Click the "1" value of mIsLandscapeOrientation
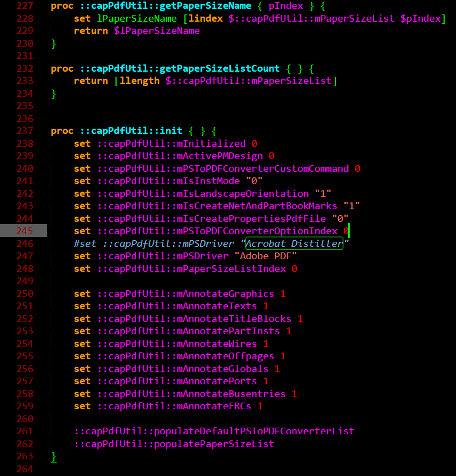 pos(323,194)
